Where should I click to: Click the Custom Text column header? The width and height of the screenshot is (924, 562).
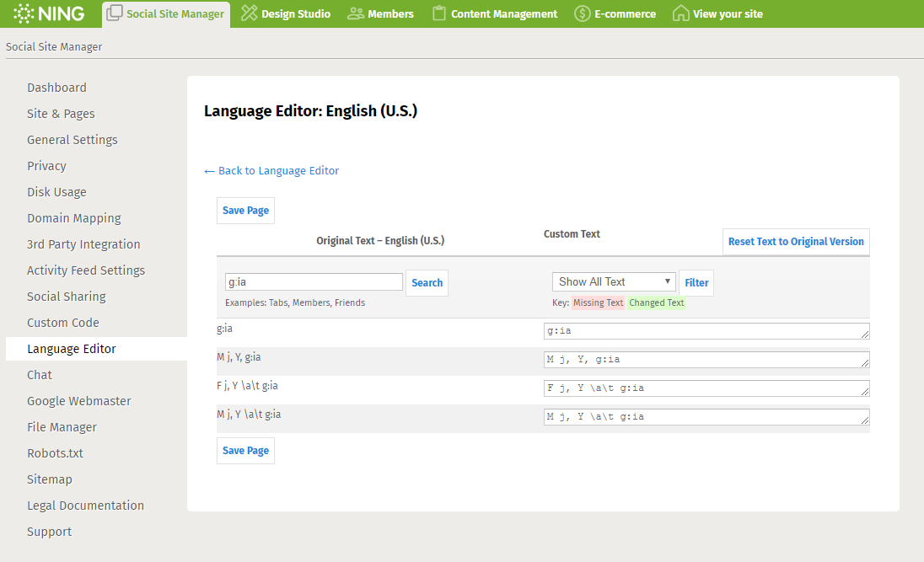coord(572,234)
